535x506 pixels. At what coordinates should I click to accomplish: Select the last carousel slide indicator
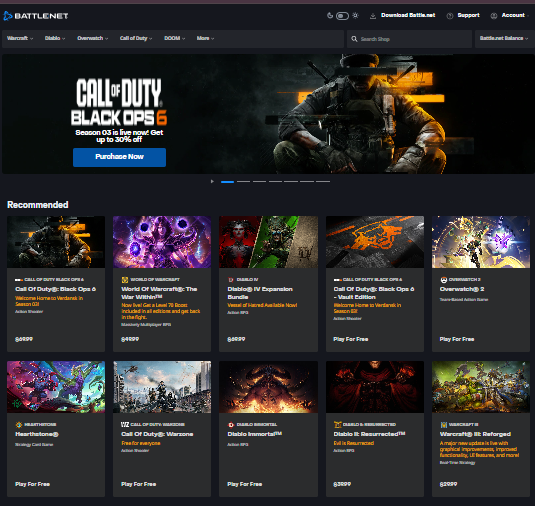323,182
